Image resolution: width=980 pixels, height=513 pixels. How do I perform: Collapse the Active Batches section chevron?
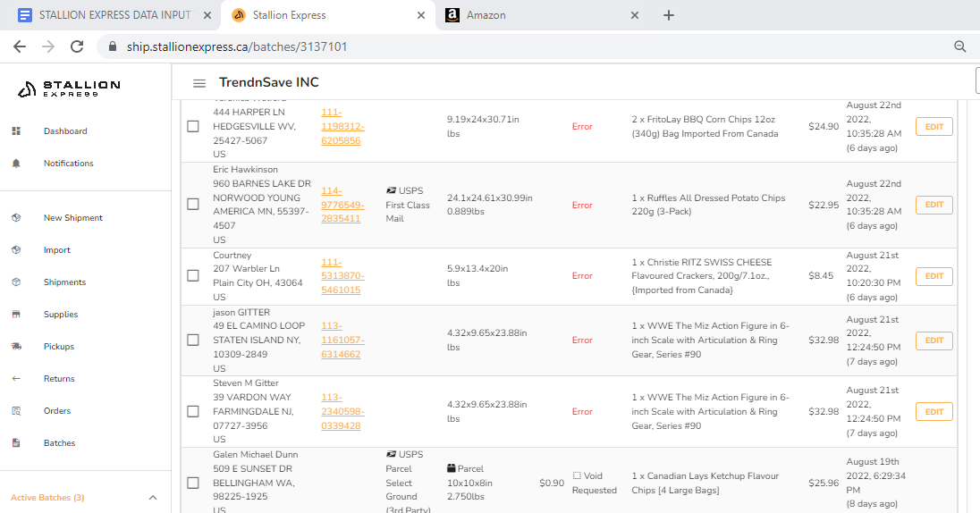[152, 498]
